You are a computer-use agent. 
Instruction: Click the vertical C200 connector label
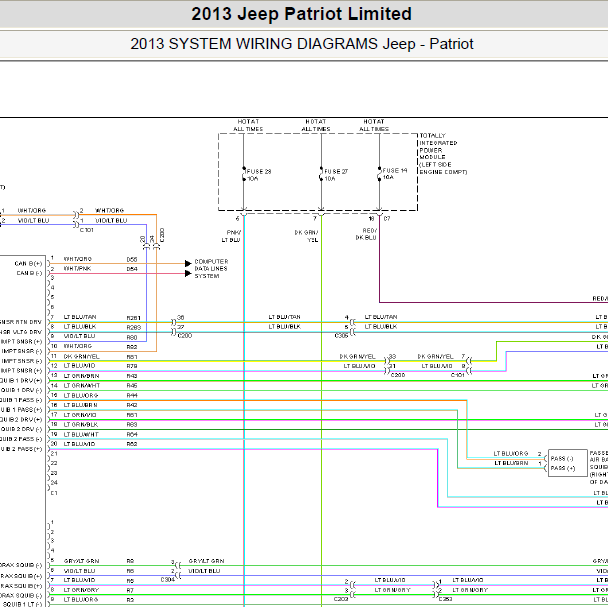click(x=162, y=235)
